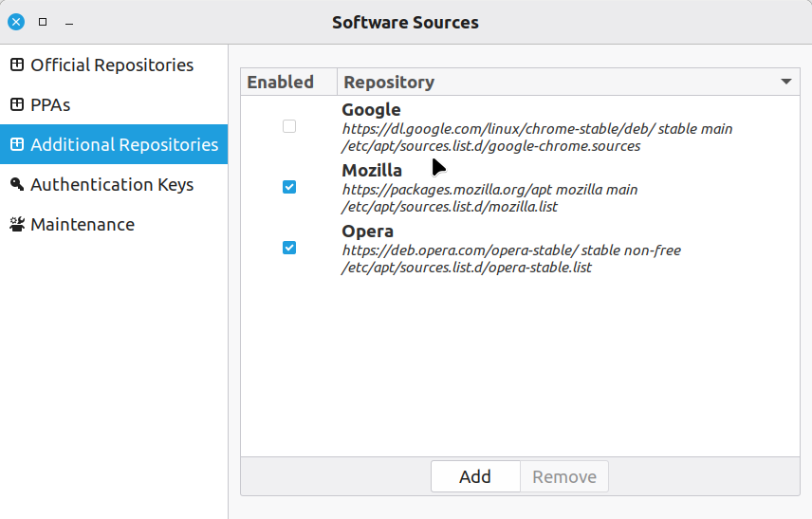Select the Google repository name
This screenshot has width=812, height=519.
371,110
